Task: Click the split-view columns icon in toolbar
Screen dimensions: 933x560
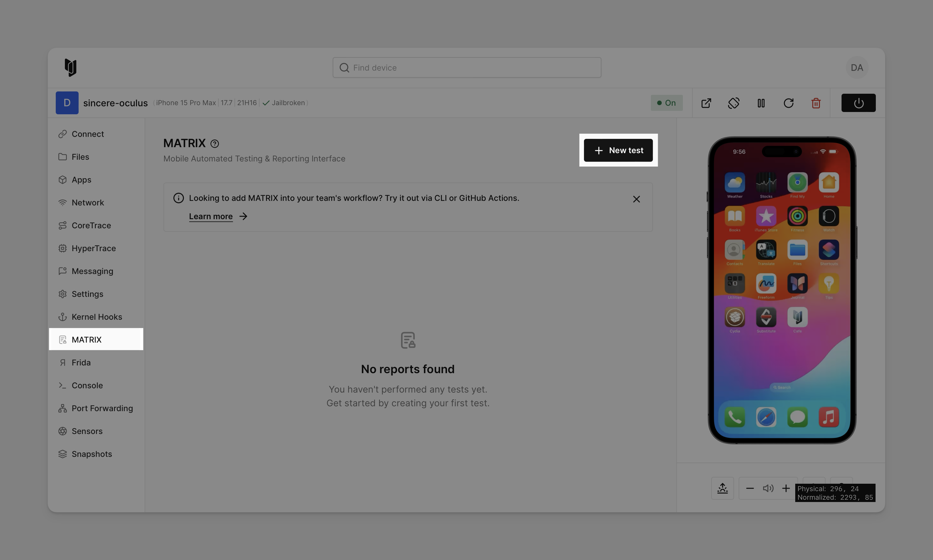Action: 761,103
